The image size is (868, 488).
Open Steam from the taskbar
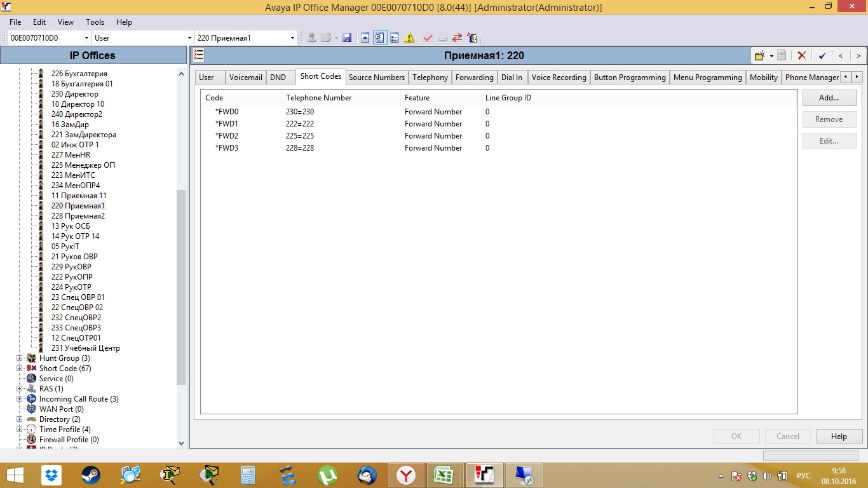pos(91,475)
